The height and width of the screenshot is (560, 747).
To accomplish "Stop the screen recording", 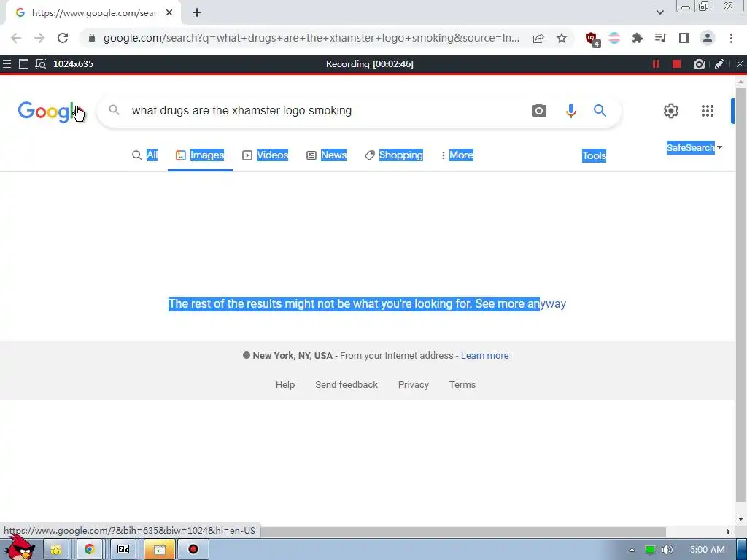I will (x=676, y=64).
